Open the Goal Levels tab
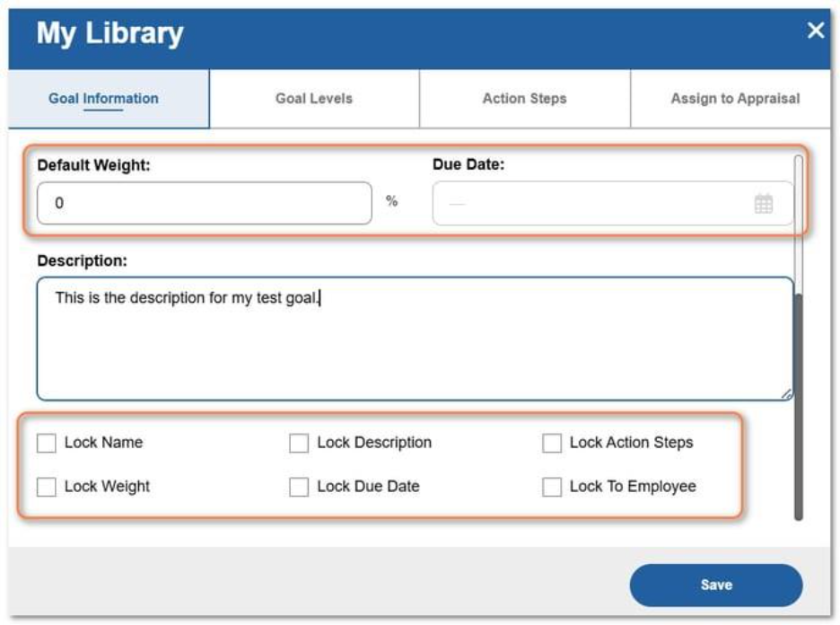Screen dimensions: 840x625 tap(314, 99)
